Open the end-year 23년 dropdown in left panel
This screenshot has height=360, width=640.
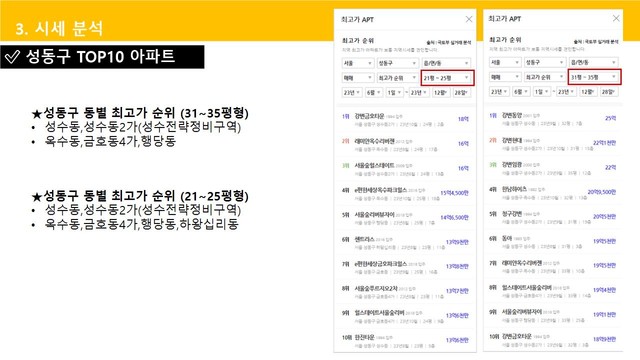click(419, 93)
